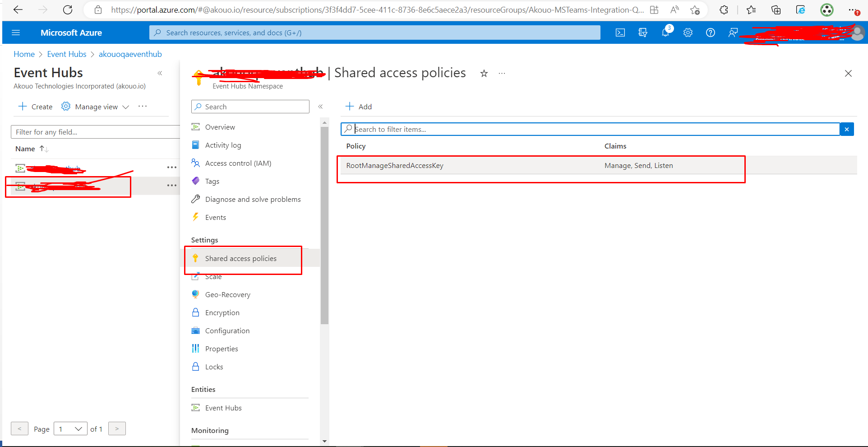Open the ellipsis menu next to Manage view
This screenshot has height=447, width=868.
(142, 106)
